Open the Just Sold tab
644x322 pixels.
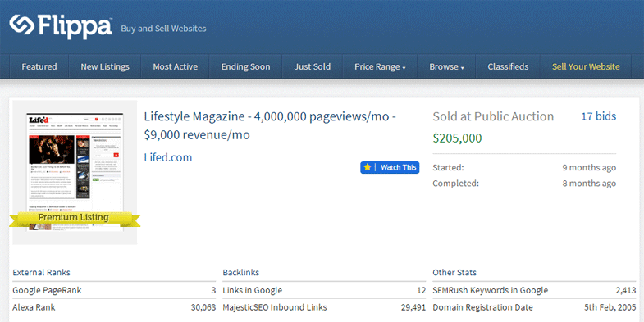(x=312, y=66)
